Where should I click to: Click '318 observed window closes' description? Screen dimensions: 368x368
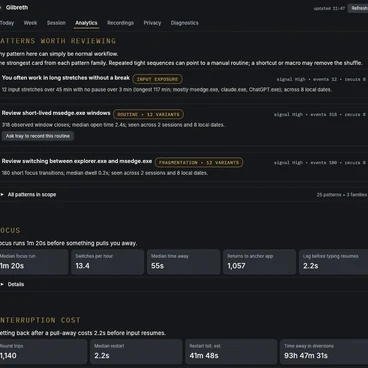[x=113, y=125]
